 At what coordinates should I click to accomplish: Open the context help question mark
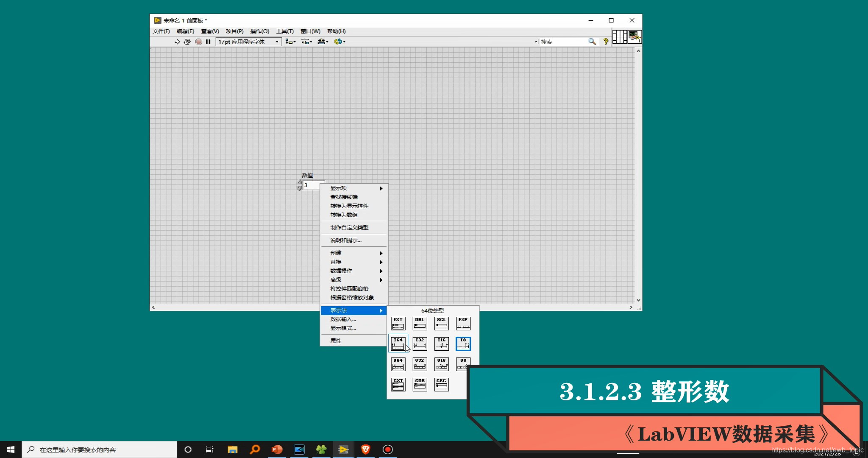click(606, 42)
